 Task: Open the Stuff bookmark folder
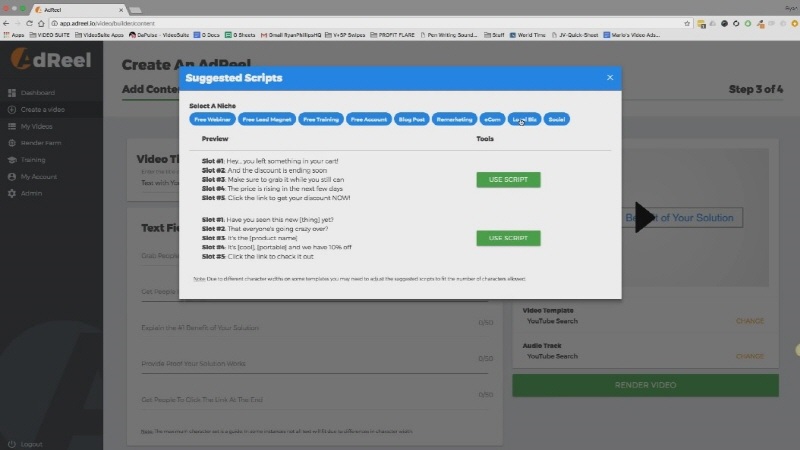pyautogui.click(x=494, y=35)
